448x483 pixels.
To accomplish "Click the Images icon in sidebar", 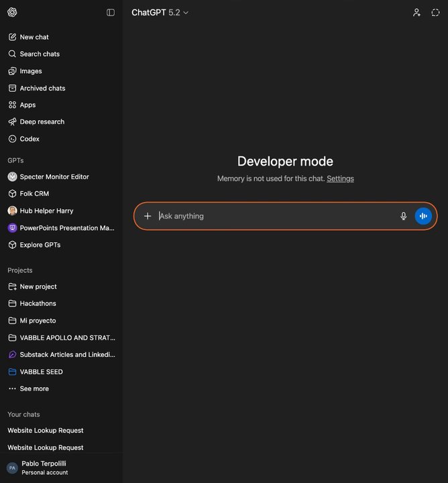I will (12, 71).
